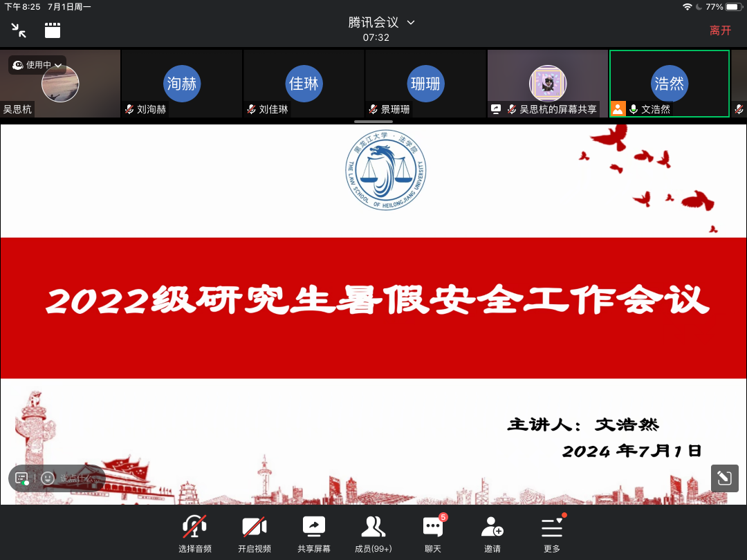Image resolution: width=747 pixels, height=560 pixels.
Task: Open the layout switch icon
Action: tap(53, 30)
